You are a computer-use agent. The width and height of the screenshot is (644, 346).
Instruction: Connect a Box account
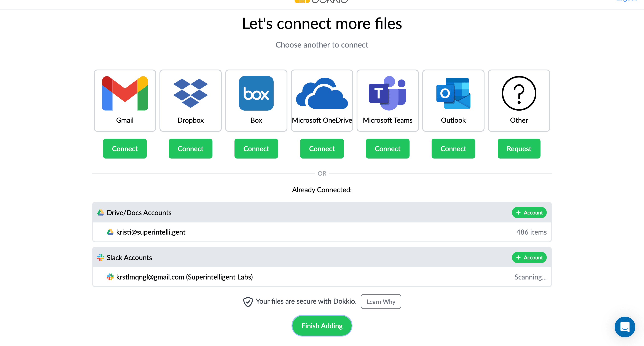tap(256, 149)
